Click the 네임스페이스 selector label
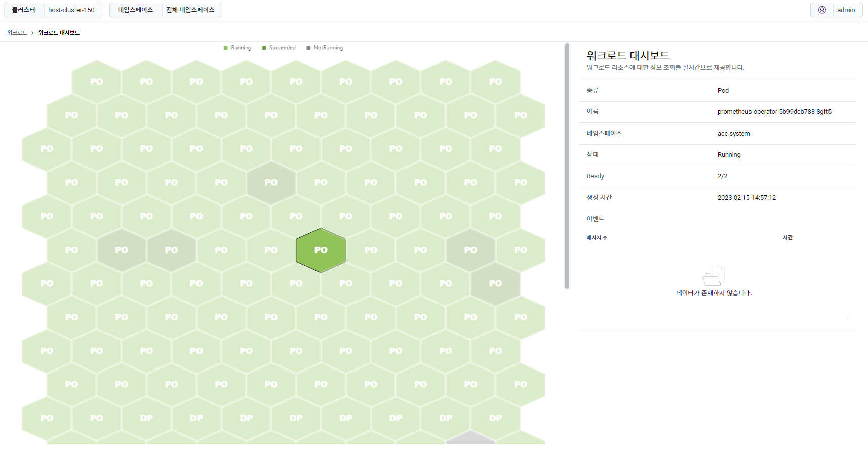 [x=135, y=10]
